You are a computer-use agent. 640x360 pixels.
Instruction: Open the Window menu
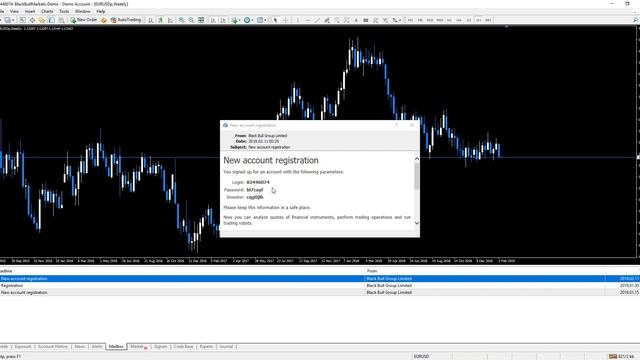pyautogui.click(x=82, y=11)
